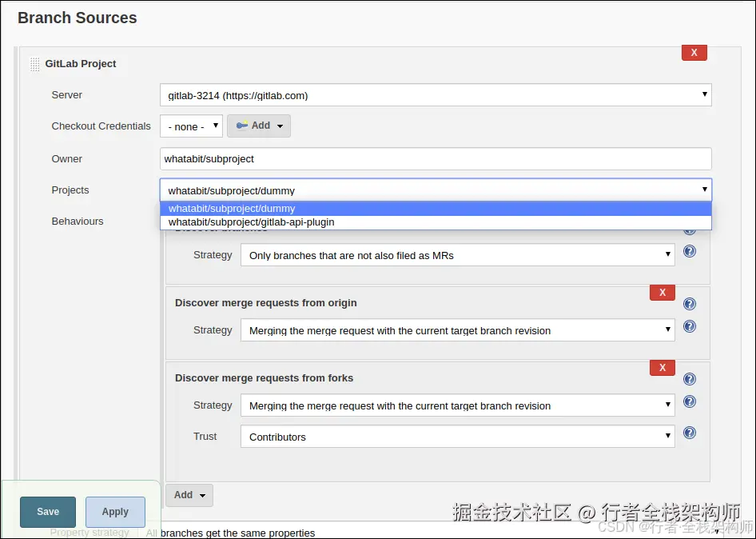Open the Add behaviour dropdown button
Screen dimensions: 756x539
189,495
